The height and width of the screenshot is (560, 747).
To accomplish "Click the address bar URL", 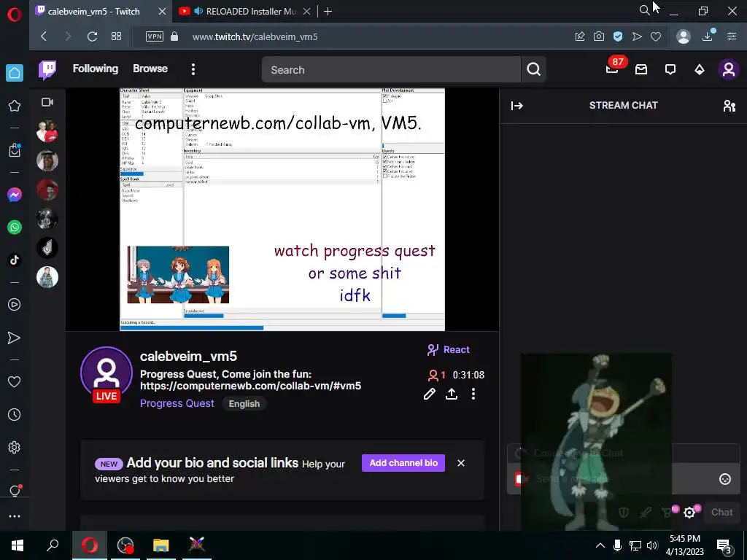I will (255, 36).
